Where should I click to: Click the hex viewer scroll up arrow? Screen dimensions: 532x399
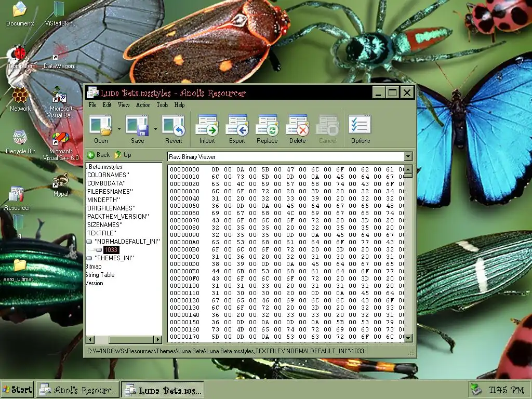(408, 169)
